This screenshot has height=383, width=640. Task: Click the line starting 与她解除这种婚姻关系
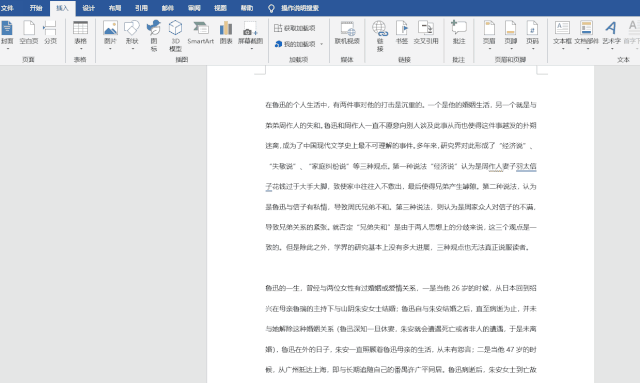[x=401, y=329]
